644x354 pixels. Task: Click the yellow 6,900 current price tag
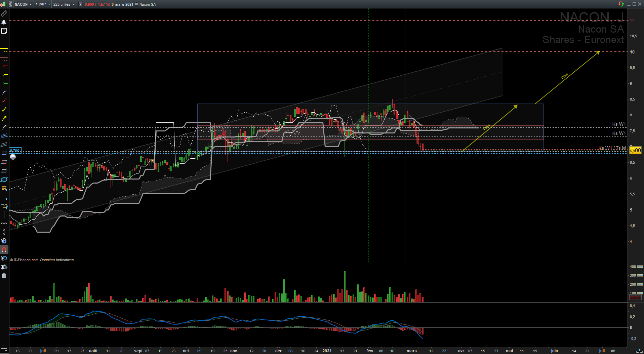[635, 151]
